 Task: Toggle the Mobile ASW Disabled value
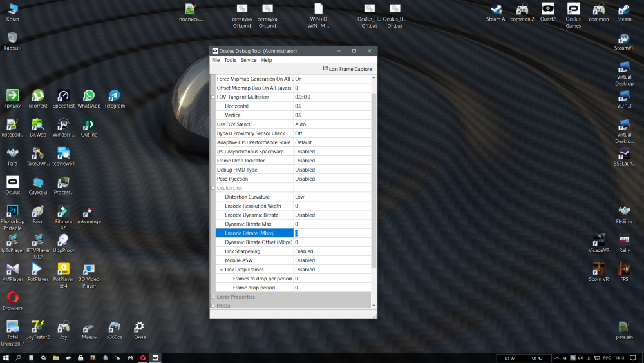point(332,260)
